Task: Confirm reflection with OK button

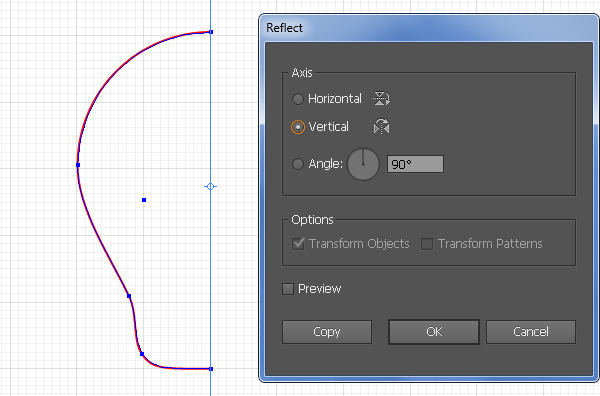Action: (434, 332)
